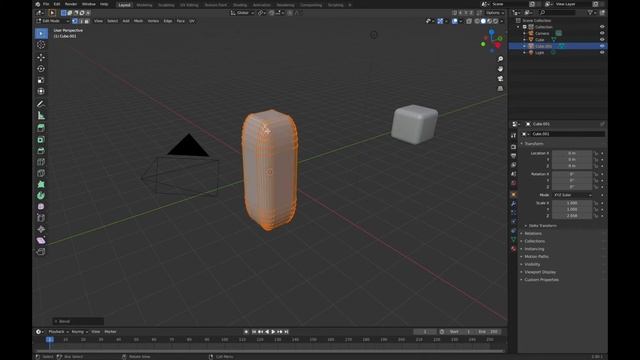Toggle camera view icon in viewport
640x360 pixels.
point(500,79)
